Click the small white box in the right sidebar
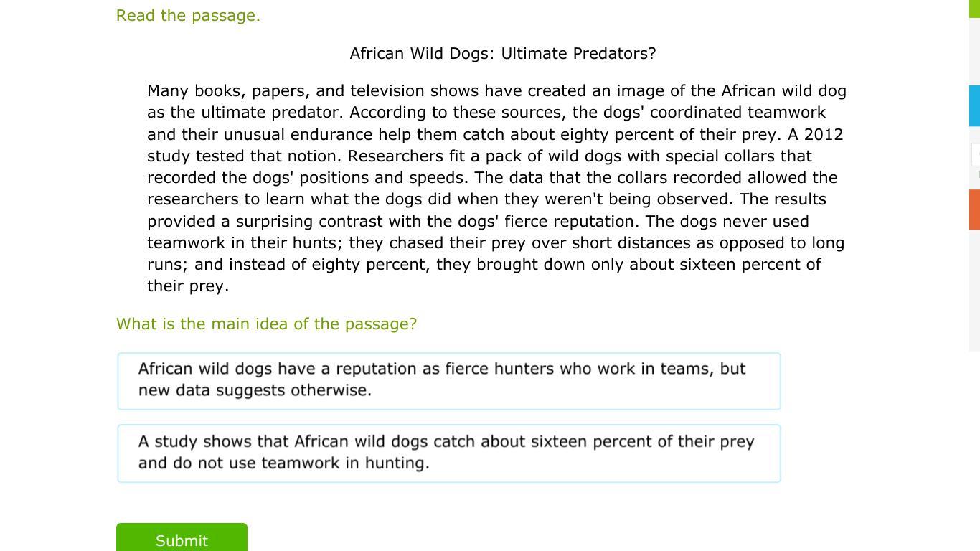 click(976, 154)
